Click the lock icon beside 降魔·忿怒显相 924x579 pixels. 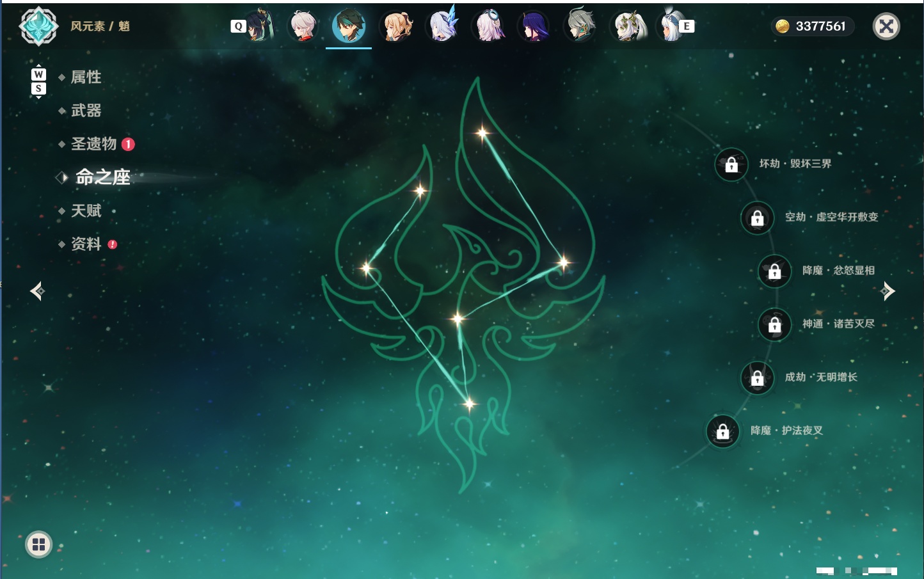774,271
